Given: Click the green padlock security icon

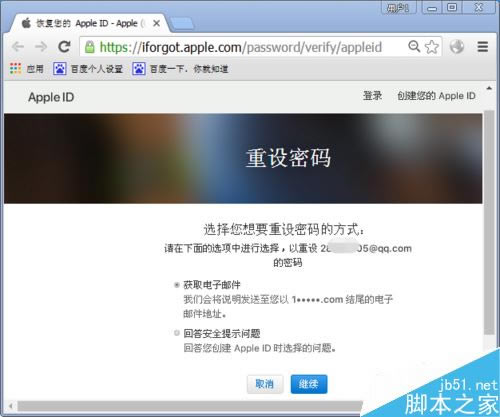Looking at the screenshot, I should (89, 47).
